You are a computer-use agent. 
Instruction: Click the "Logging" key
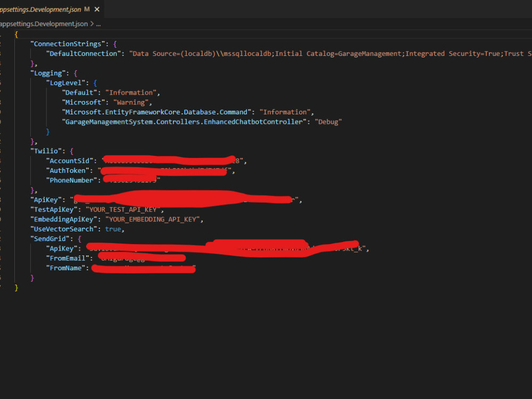click(48, 73)
